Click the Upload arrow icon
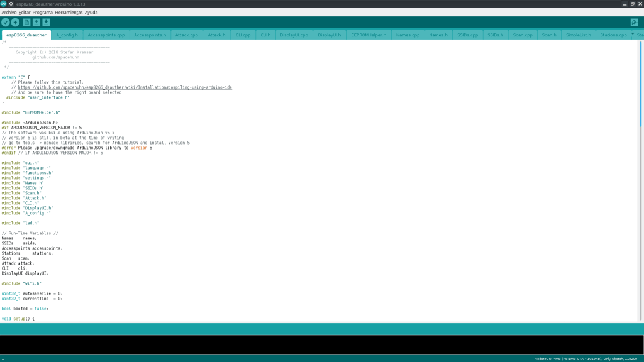644x362 pixels. point(15,23)
